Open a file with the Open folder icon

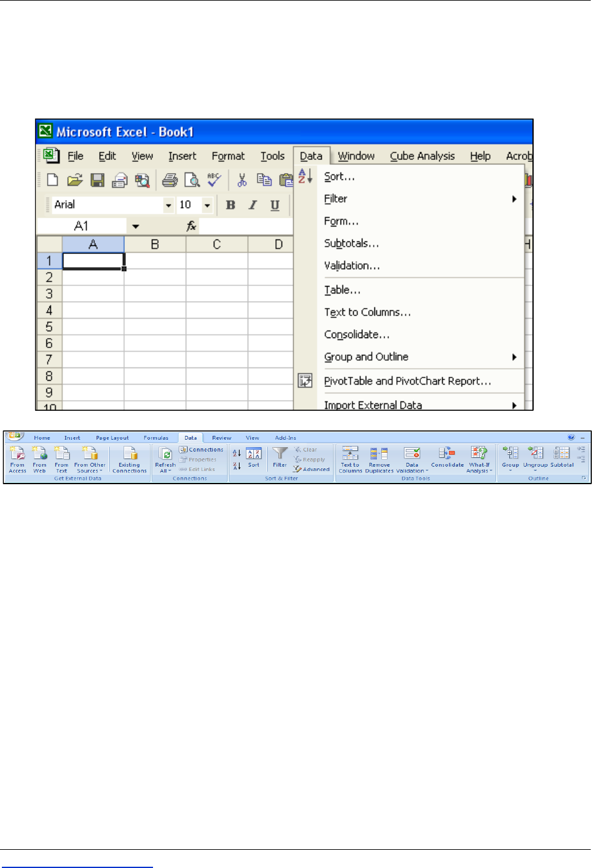[75, 181]
